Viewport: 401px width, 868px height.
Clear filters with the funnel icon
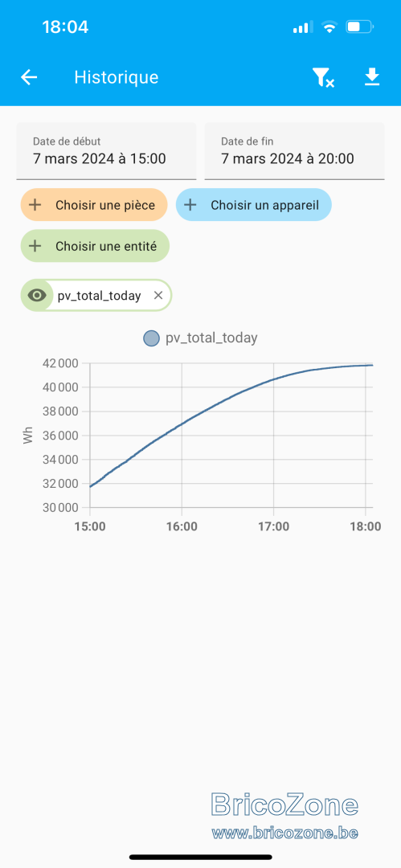point(323,77)
